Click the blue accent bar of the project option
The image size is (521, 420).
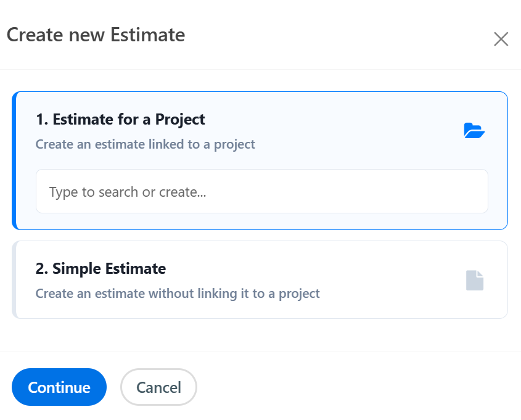14,160
